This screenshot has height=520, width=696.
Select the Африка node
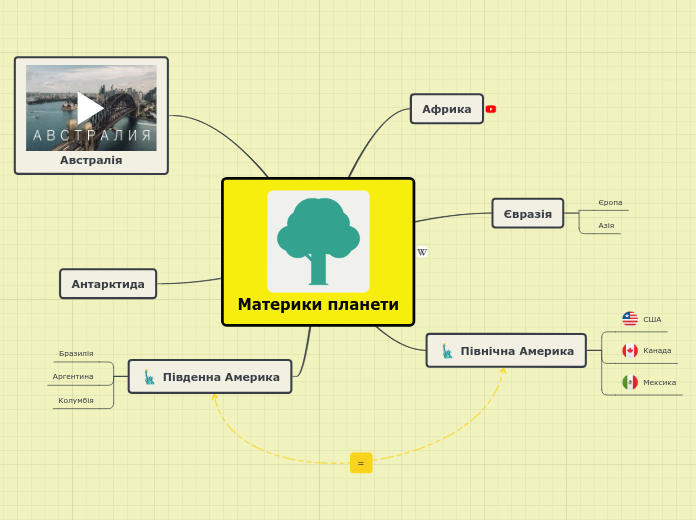pos(447,109)
